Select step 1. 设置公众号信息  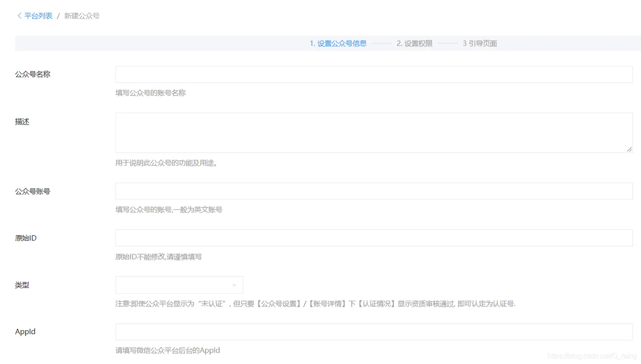338,43
